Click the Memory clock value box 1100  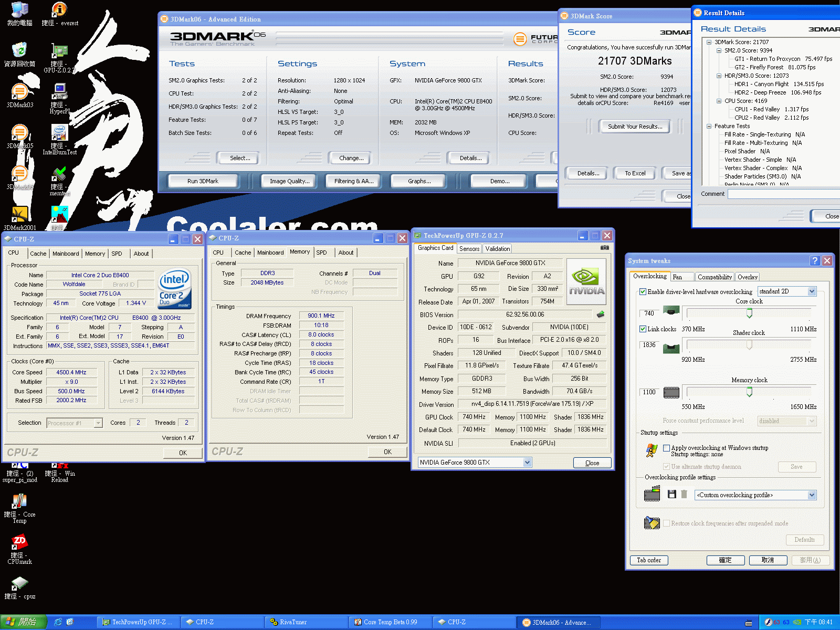(649, 392)
